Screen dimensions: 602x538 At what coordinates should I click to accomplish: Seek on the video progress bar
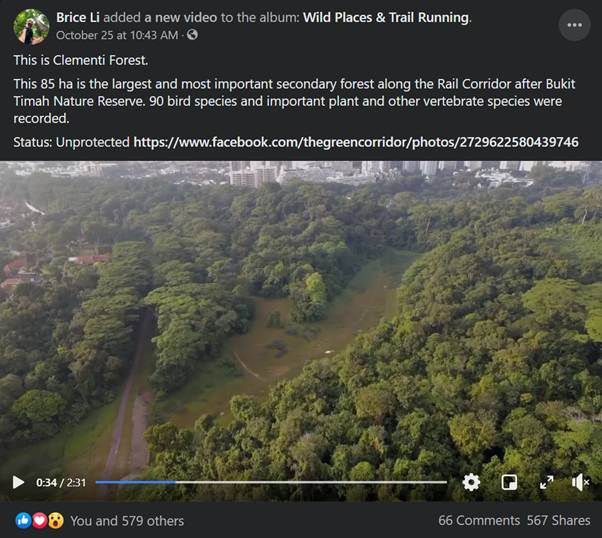270,482
